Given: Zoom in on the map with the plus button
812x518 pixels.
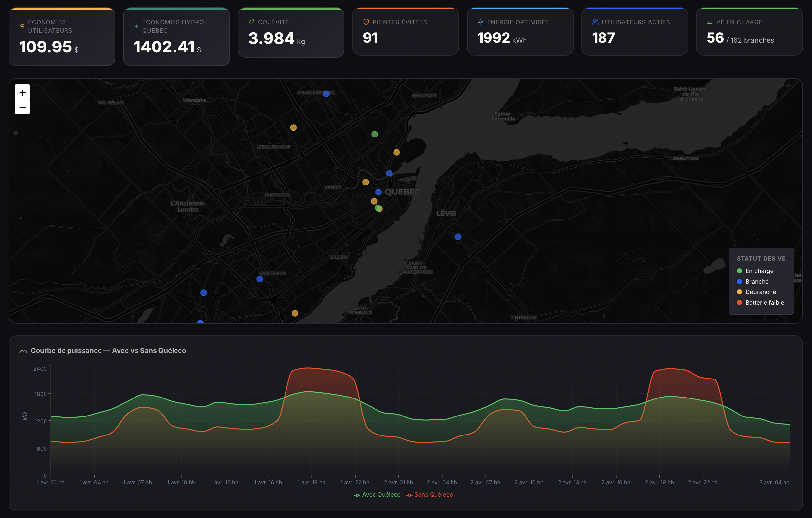Looking at the screenshot, I should (22, 92).
